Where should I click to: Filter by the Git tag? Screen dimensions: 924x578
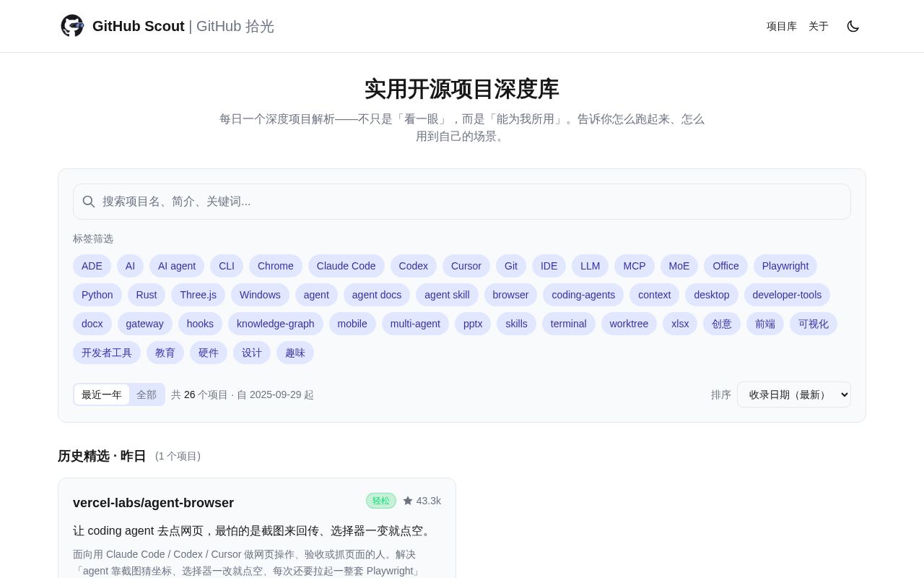511,266
